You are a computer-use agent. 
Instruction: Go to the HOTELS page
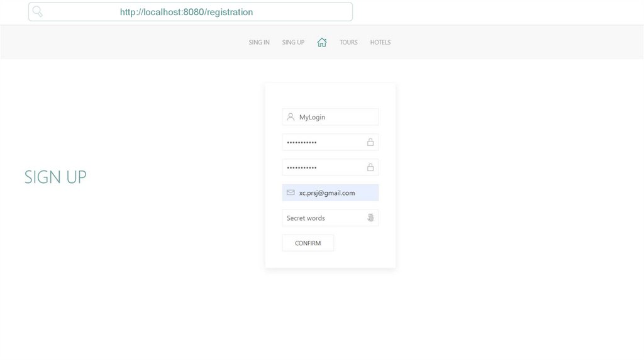(x=380, y=42)
